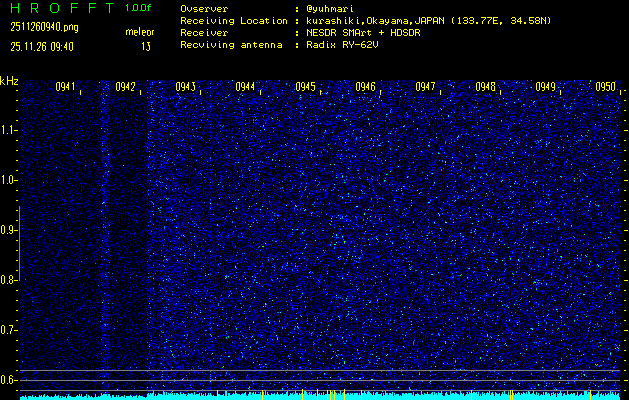Click the 0.8 frequency axis label
Viewport: 629px width, 400px height.
(x=8, y=280)
